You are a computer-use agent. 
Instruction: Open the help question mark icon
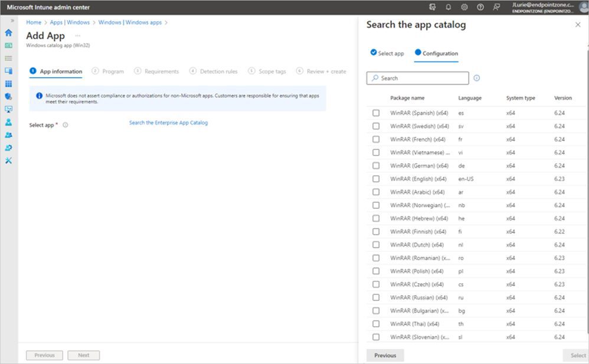480,7
